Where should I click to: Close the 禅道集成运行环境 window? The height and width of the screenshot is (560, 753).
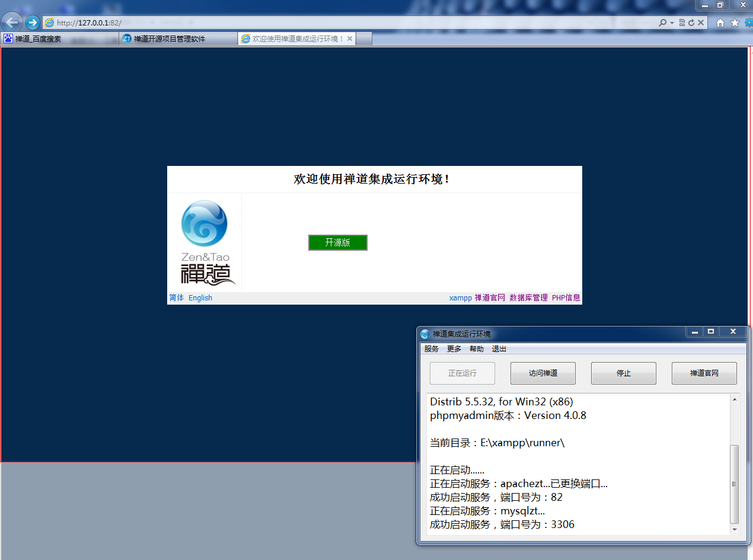[733, 331]
